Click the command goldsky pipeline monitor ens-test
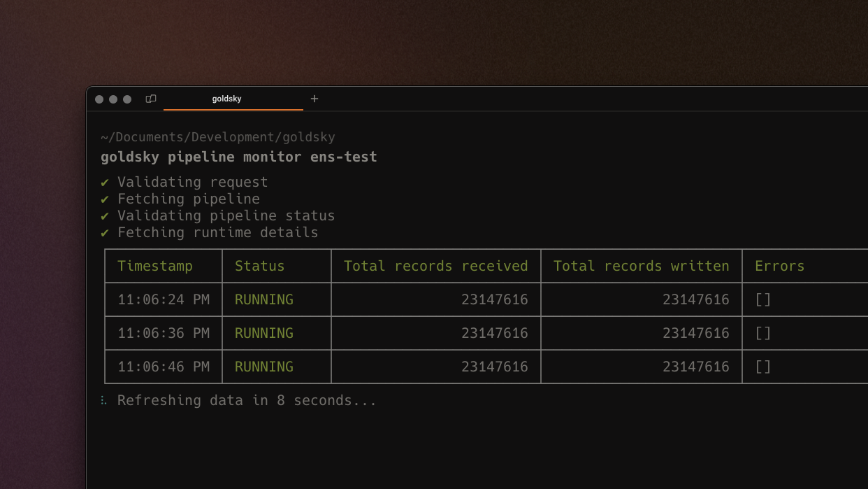868x489 pixels. click(x=239, y=157)
